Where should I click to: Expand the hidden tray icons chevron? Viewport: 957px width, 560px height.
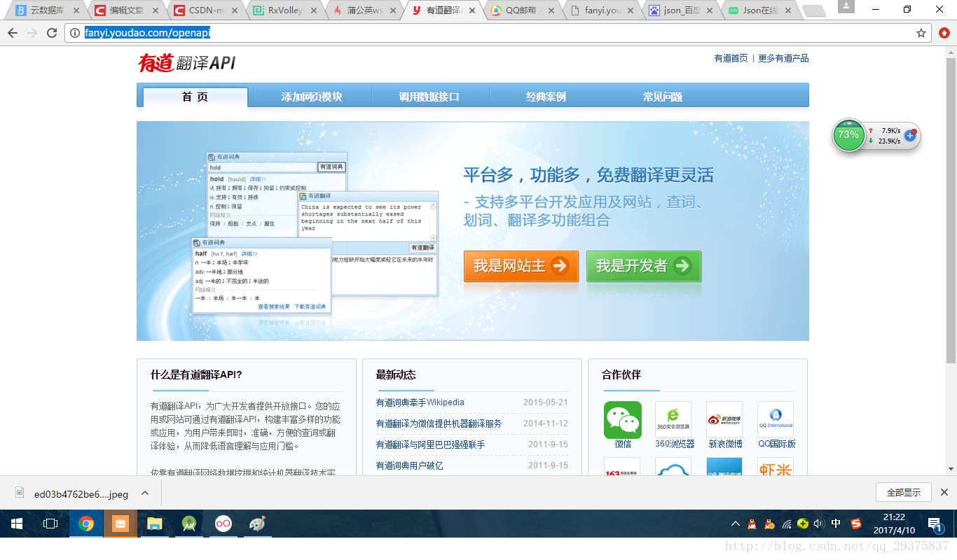[x=735, y=524]
